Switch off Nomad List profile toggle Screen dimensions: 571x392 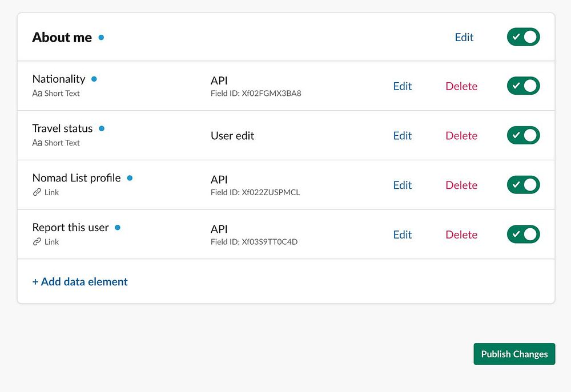(523, 185)
